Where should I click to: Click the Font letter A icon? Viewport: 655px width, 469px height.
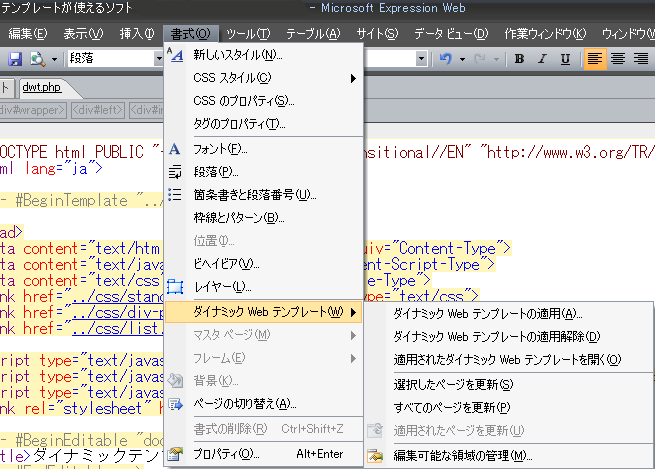[175, 149]
